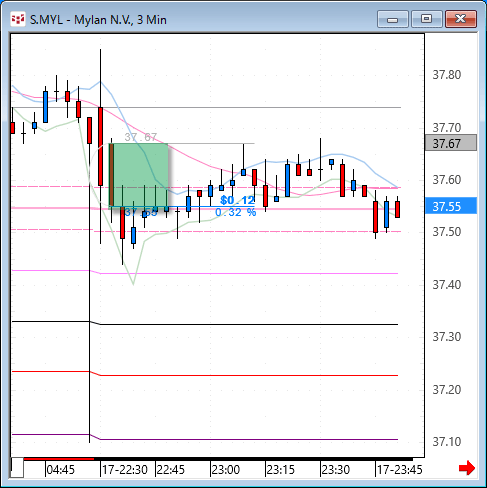Click the red bar in bottom scrollbar
This screenshot has width=487, height=488.
[59, 459]
